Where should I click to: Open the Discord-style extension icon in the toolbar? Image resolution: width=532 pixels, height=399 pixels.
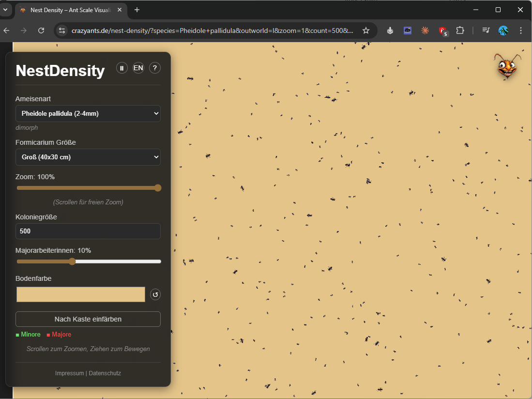[407, 30]
